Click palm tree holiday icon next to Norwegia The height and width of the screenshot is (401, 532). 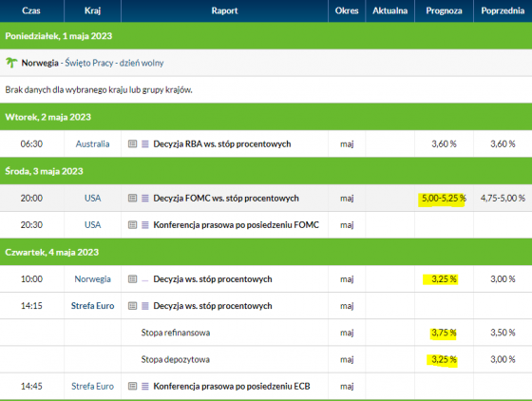(x=11, y=63)
